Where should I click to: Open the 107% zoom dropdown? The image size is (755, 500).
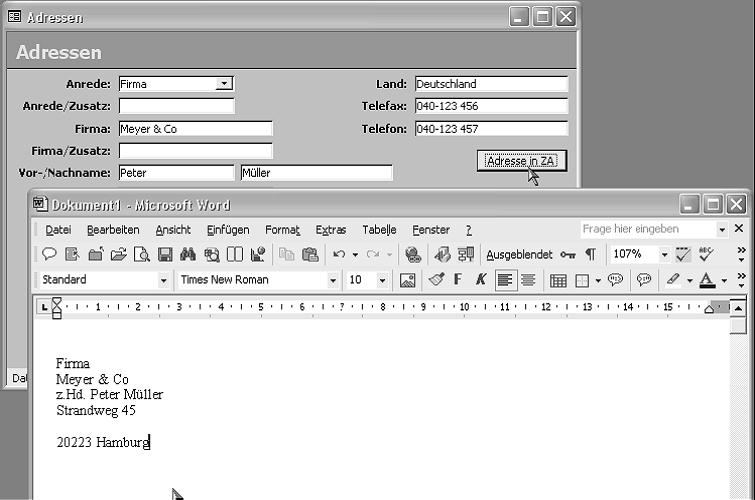(664, 254)
